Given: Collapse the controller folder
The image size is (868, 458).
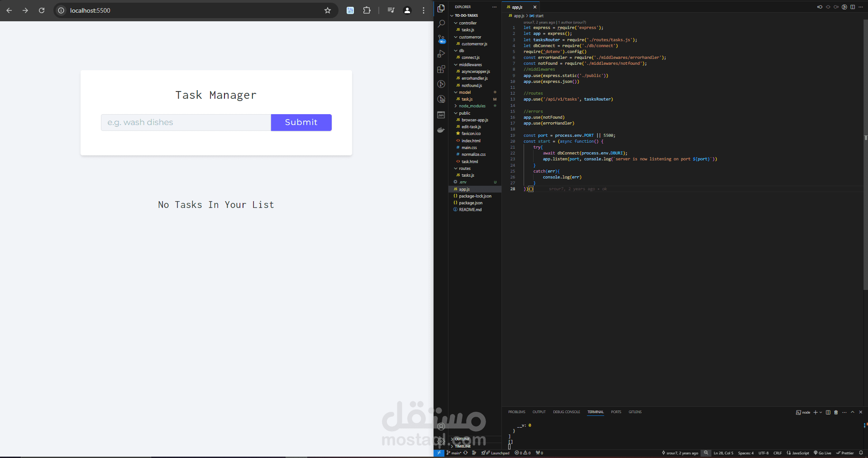Looking at the screenshot, I should coord(467,23).
